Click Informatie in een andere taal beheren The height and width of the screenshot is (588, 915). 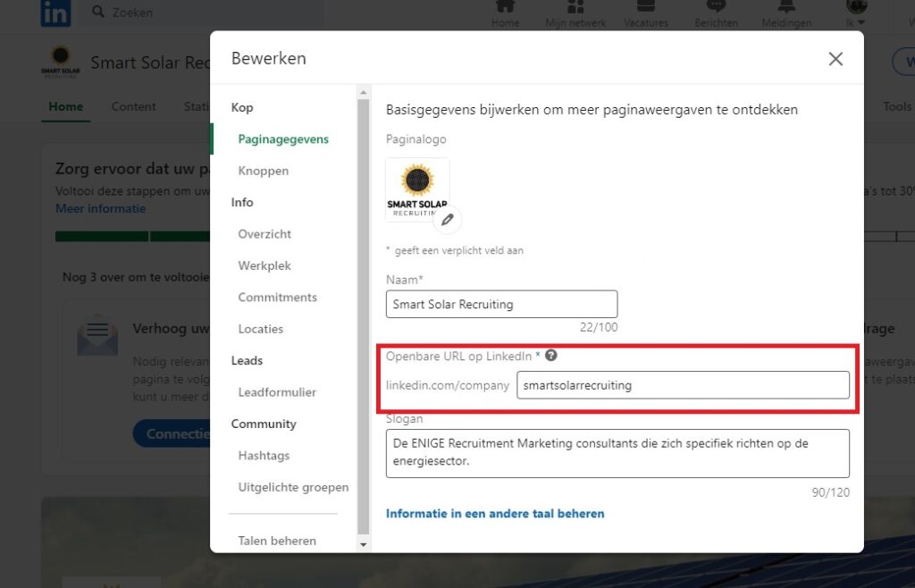[x=495, y=514]
